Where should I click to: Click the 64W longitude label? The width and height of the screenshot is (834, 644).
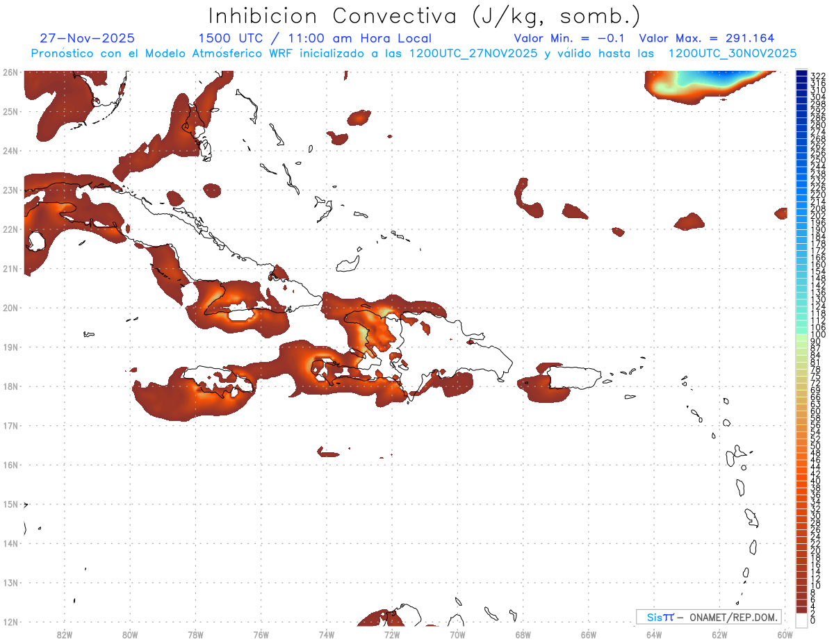point(654,634)
